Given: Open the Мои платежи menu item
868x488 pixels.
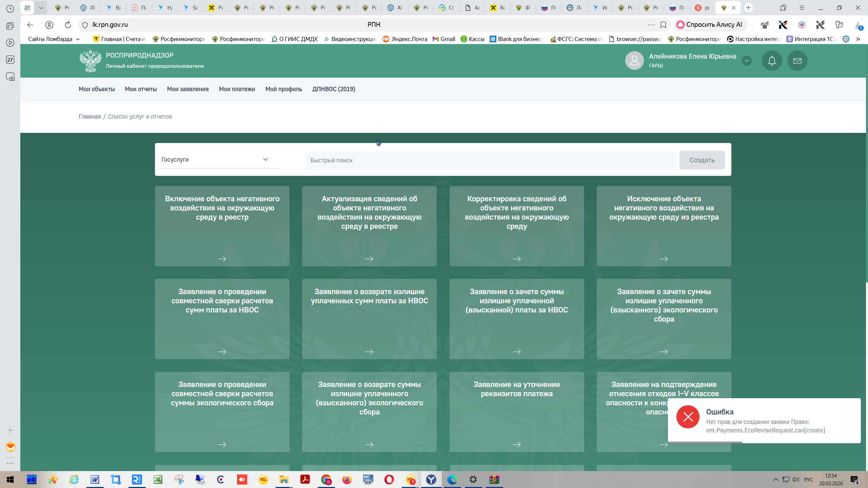Looking at the screenshot, I should pyautogui.click(x=237, y=89).
